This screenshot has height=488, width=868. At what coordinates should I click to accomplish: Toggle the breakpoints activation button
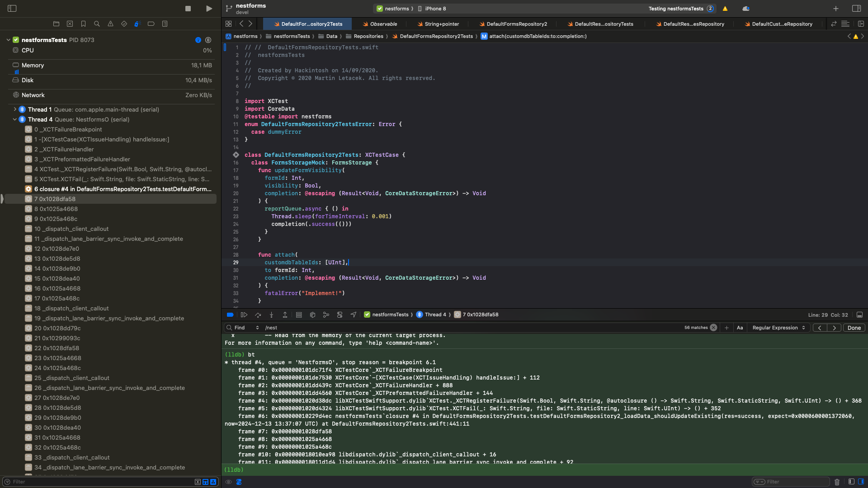coord(230,315)
